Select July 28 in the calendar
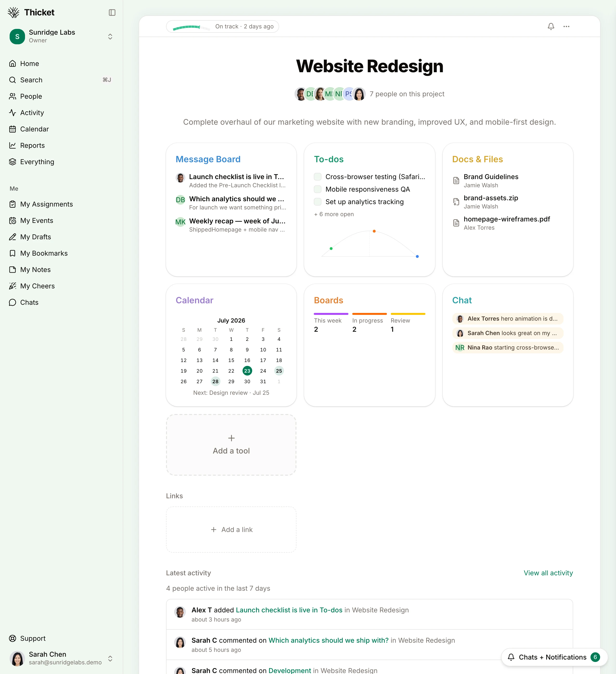The height and width of the screenshot is (674, 616). point(215,382)
